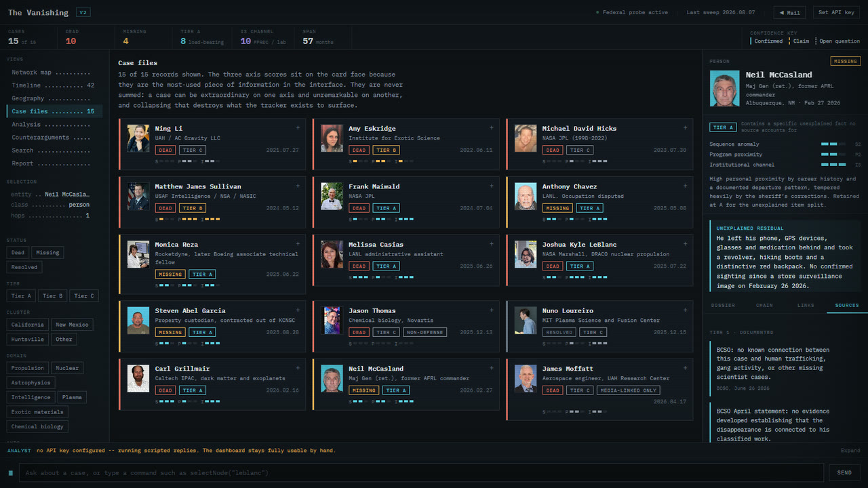Enable the New Mexico cluster filter
Image resolution: width=868 pixels, height=488 pixels.
point(71,325)
